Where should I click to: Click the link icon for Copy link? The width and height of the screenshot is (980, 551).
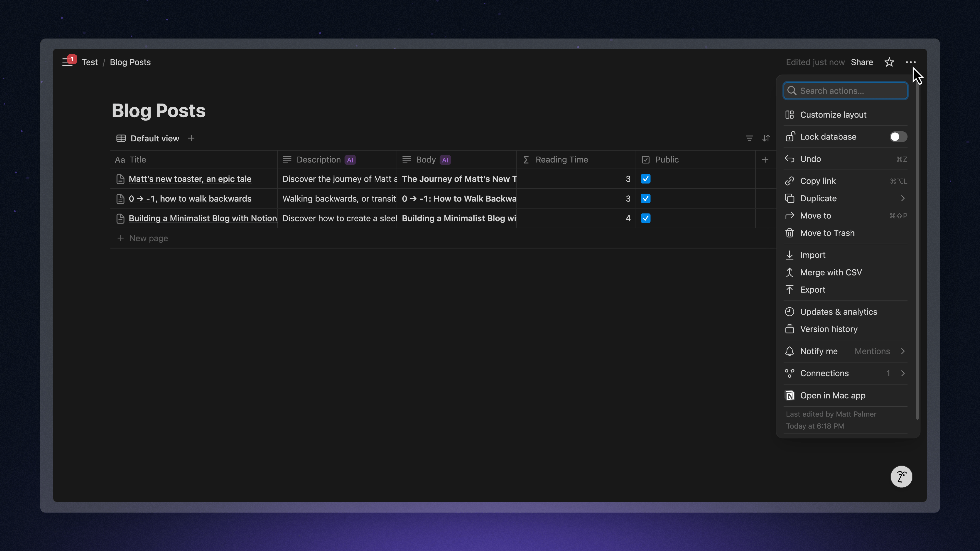(x=789, y=181)
